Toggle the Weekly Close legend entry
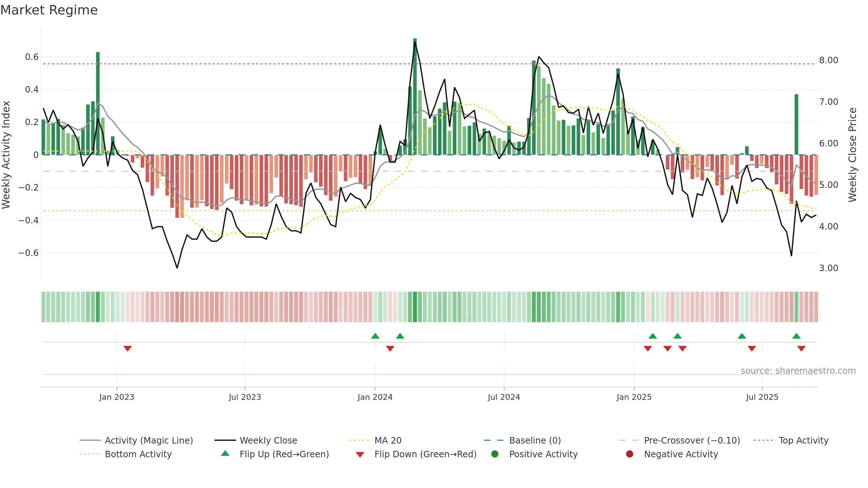The height and width of the screenshot is (488, 868). pyautogui.click(x=256, y=440)
